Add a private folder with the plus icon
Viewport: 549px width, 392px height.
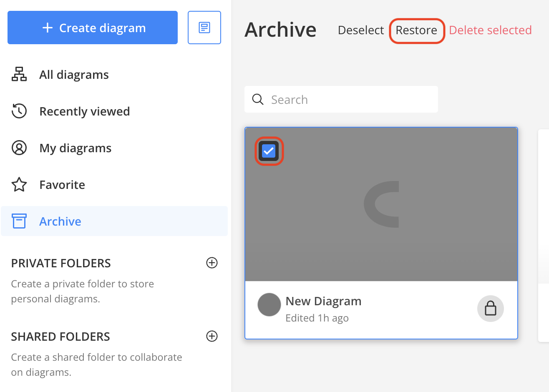212,263
